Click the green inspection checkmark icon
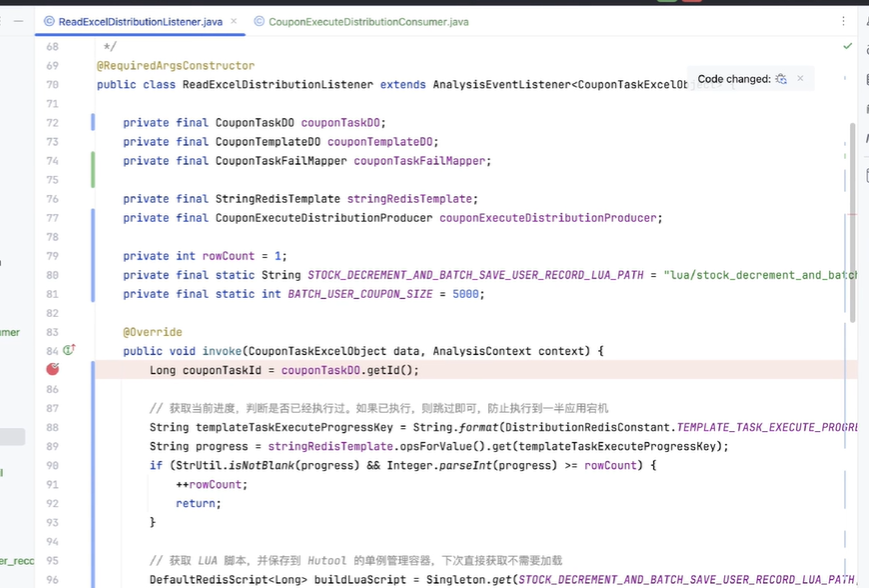Image resolution: width=869 pixels, height=588 pixels. pos(847,46)
